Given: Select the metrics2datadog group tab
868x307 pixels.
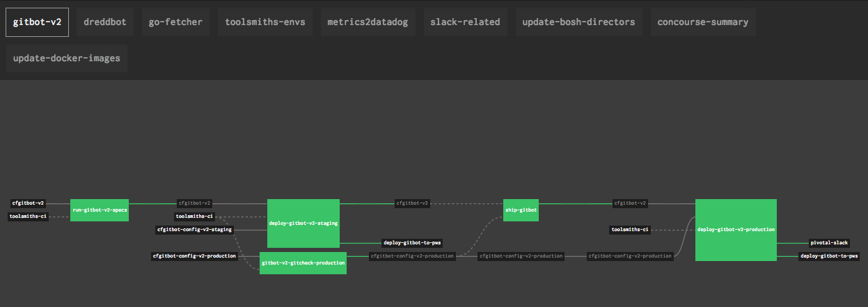Looking at the screenshot, I should click(x=368, y=22).
